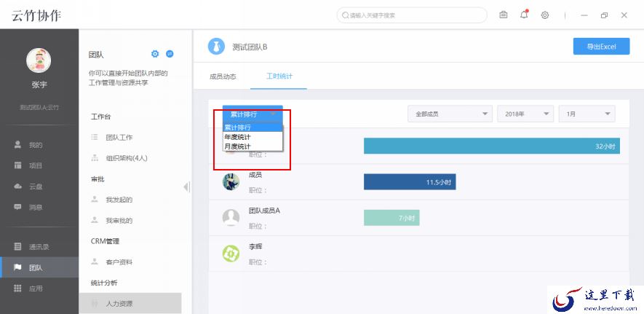This screenshot has width=644, height=314.
Task: Open the settings gear in the title bar
Action: (545, 15)
